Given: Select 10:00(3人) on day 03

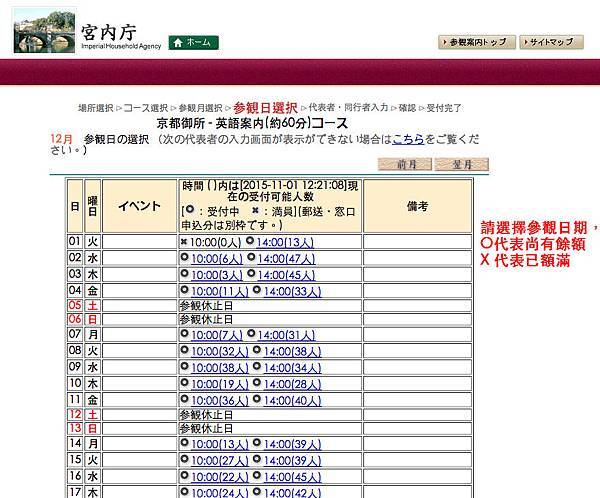Looking at the screenshot, I should click(217, 275).
